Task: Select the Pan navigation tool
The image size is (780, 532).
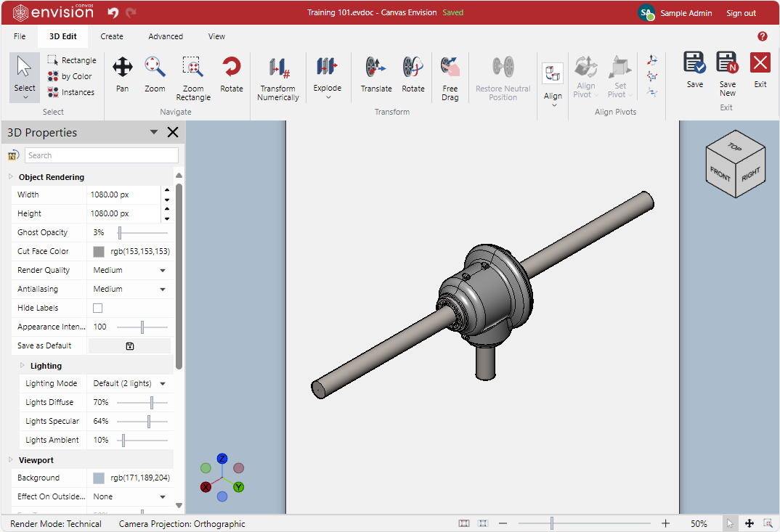Action: pyautogui.click(x=122, y=74)
